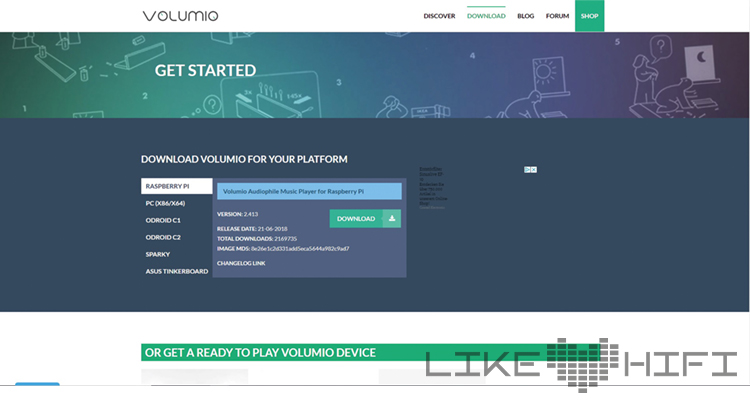Viewport: 750px width, 400px height.
Task: Click the small text advertisement
Action: tap(433, 188)
